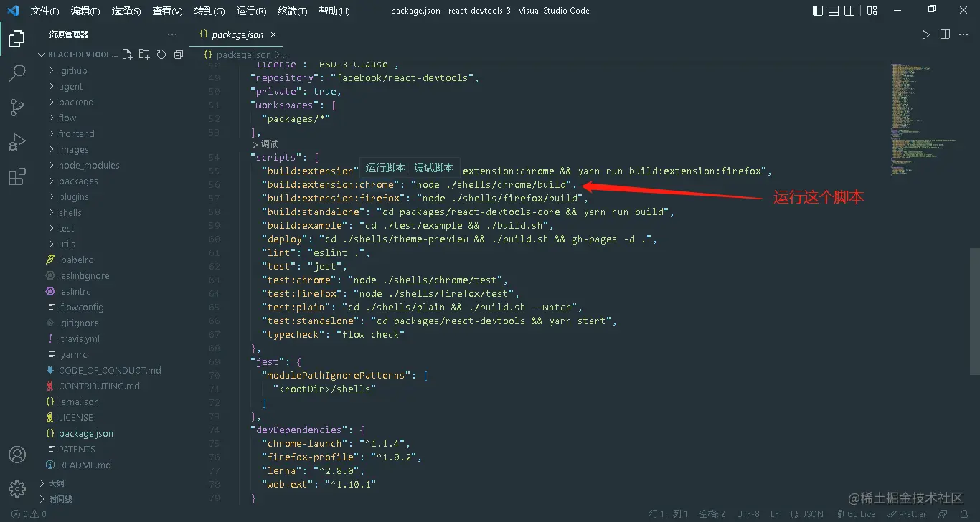The width and height of the screenshot is (980, 522).
Task: Click 行 1, 列 1 cursor position
Action: 669,514
